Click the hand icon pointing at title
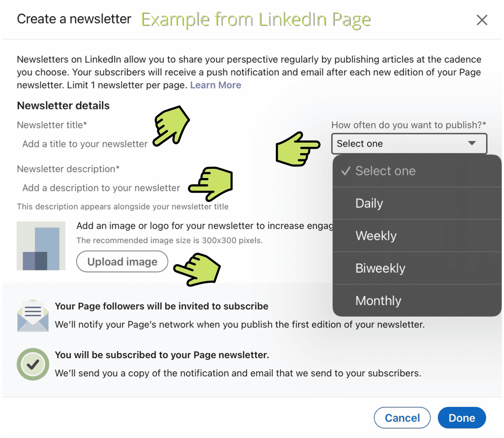This screenshot has height=438, width=504. point(171,126)
